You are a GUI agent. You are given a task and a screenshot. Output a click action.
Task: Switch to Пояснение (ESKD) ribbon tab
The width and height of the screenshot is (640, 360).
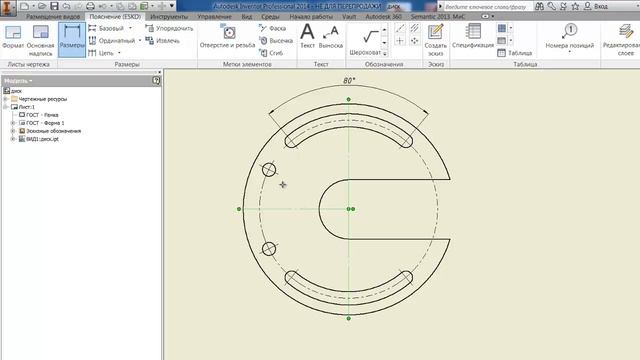[x=115, y=17]
